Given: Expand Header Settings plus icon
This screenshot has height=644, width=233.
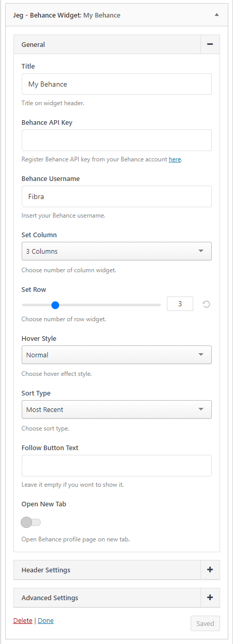Looking at the screenshot, I should pyautogui.click(x=210, y=570).
